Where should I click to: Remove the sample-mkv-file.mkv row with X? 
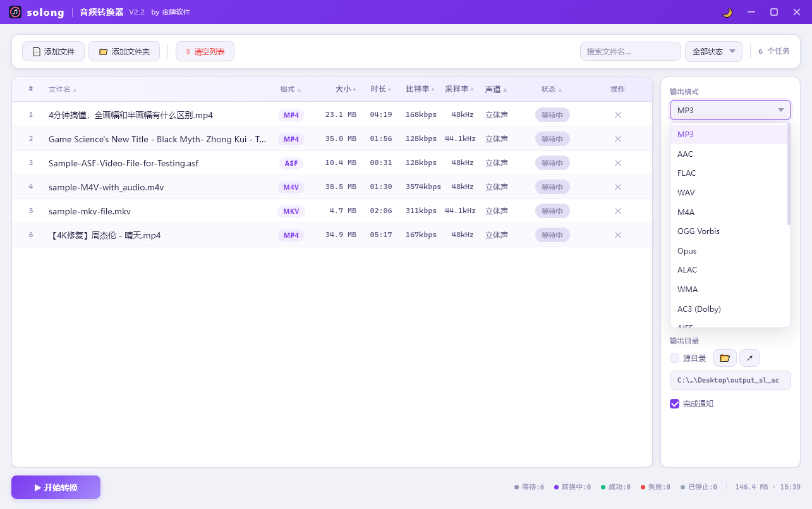618,211
